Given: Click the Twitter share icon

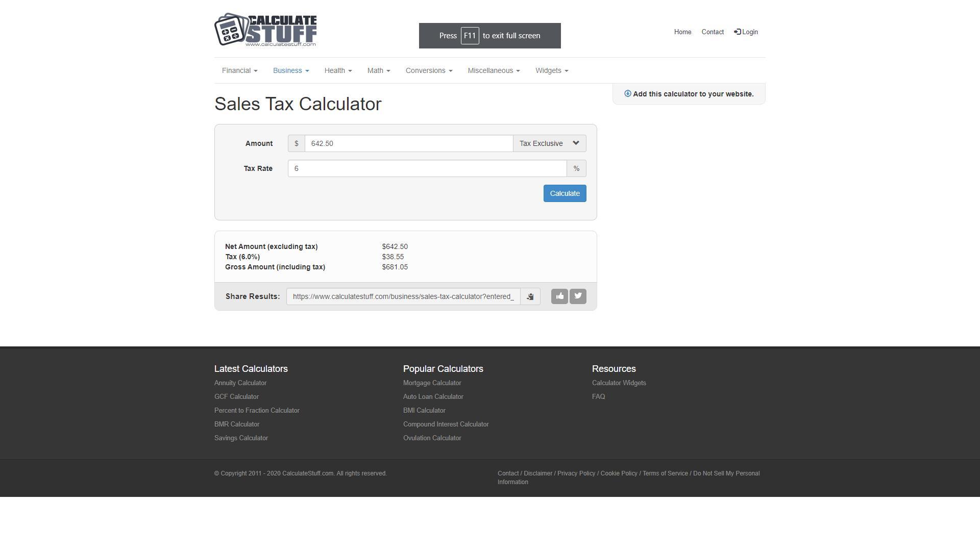Looking at the screenshot, I should 578,296.
